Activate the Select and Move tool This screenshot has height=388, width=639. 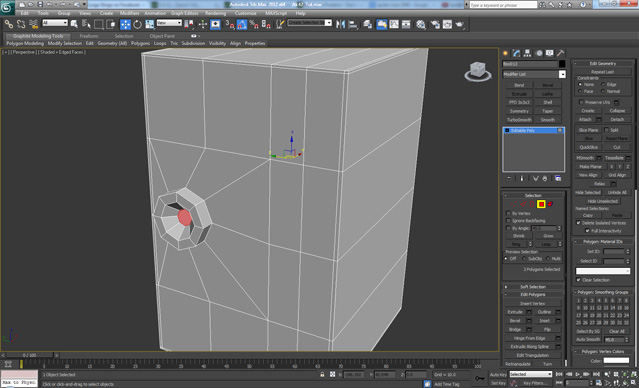(126, 24)
